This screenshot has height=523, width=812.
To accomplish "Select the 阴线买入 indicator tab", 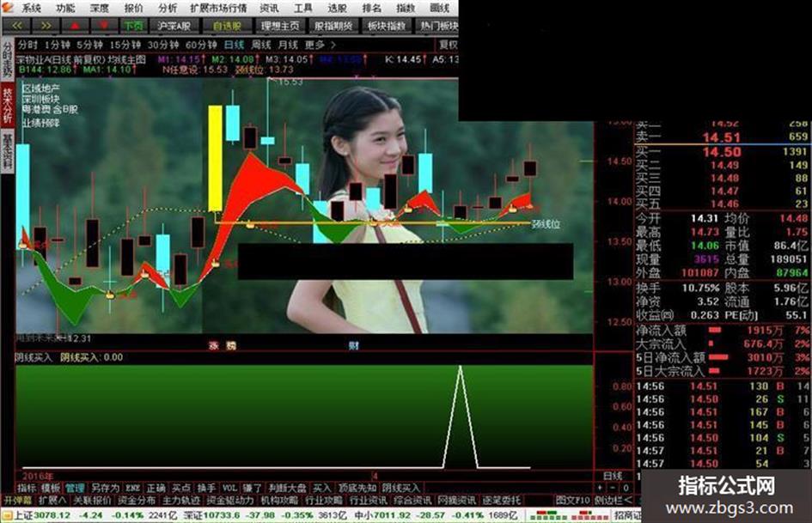I will pos(400,488).
